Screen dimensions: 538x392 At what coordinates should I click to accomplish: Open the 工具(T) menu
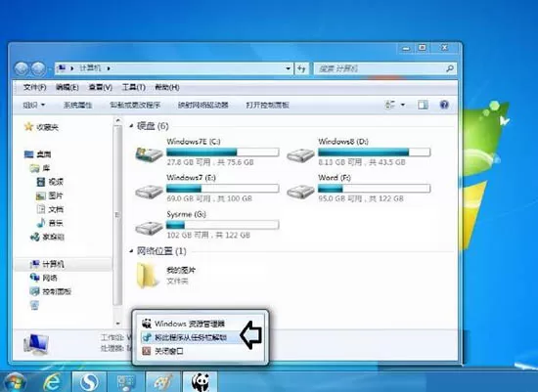coord(134,87)
